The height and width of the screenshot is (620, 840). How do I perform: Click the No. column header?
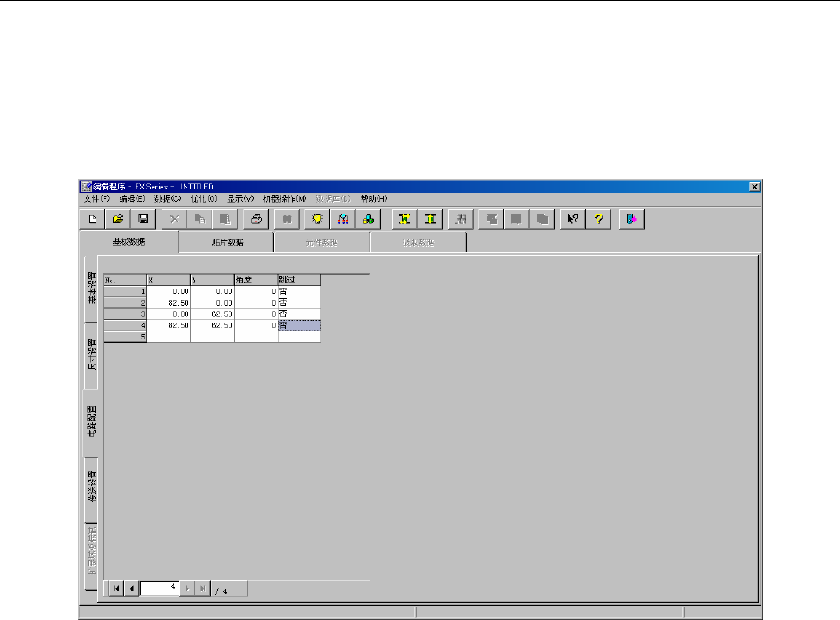pyautogui.click(x=125, y=280)
